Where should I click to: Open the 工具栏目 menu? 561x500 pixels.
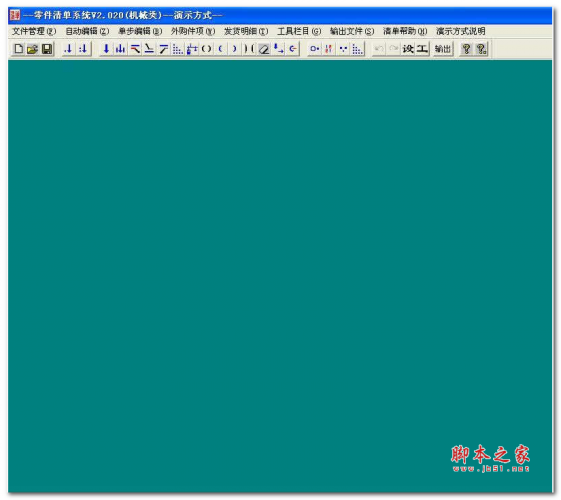click(x=299, y=31)
